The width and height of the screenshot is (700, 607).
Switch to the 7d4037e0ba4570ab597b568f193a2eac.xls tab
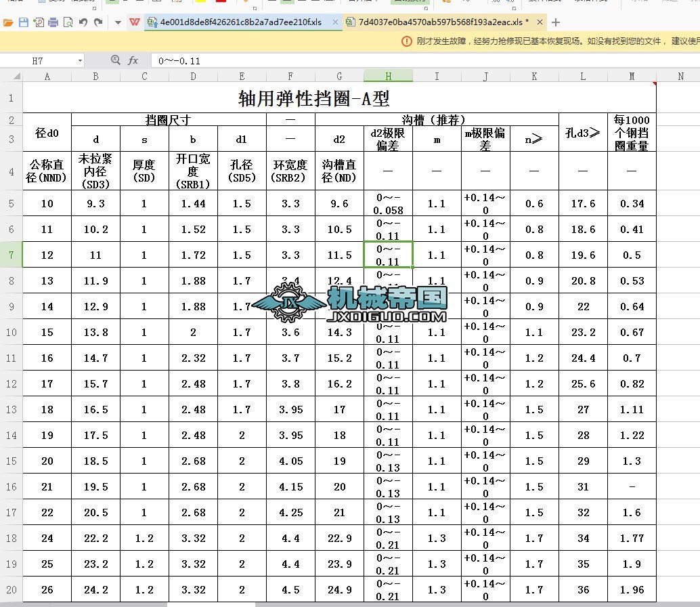tap(441, 22)
